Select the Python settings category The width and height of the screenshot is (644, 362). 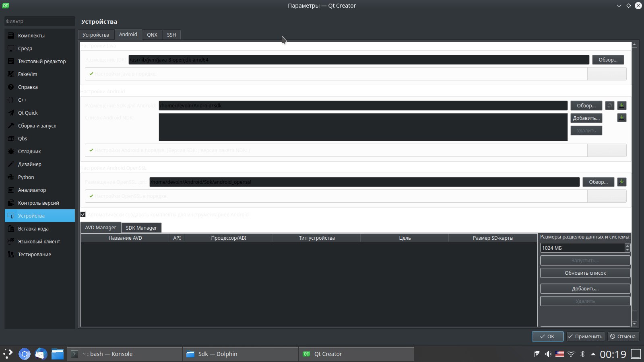pos(39,177)
